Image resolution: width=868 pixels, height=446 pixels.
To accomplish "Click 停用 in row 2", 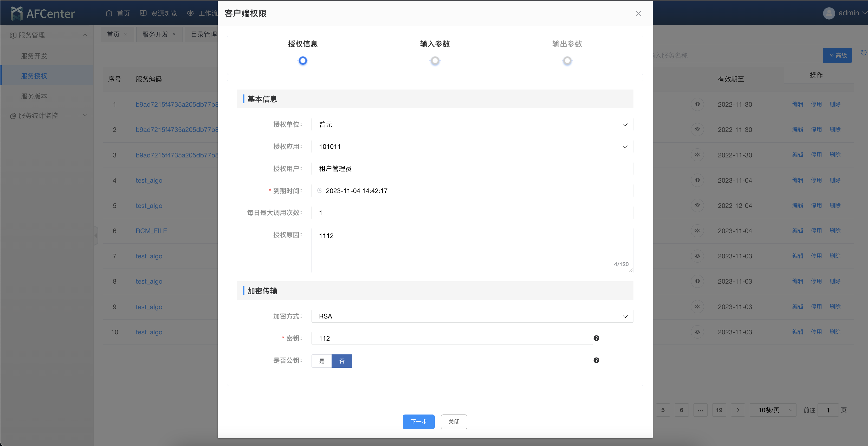I will coord(816,129).
